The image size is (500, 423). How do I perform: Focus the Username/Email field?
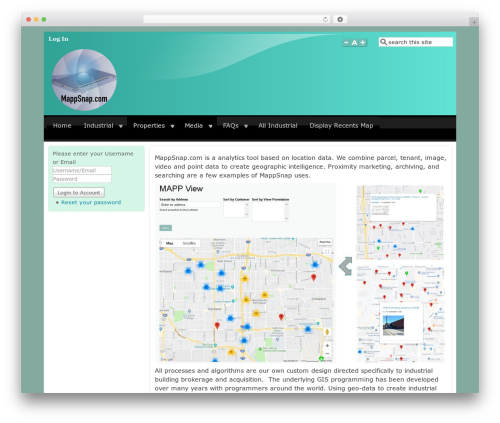(x=82, y=170)
